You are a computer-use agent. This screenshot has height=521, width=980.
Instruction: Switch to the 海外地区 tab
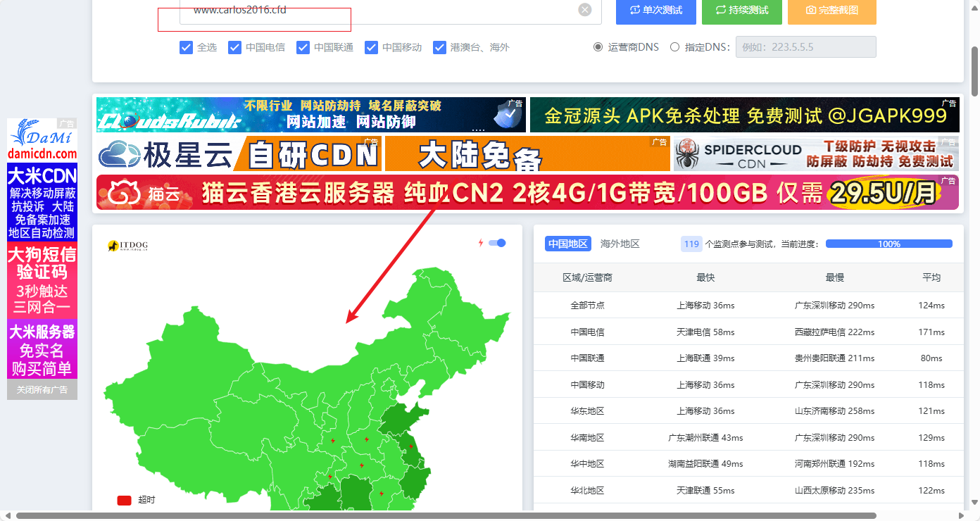620,244
